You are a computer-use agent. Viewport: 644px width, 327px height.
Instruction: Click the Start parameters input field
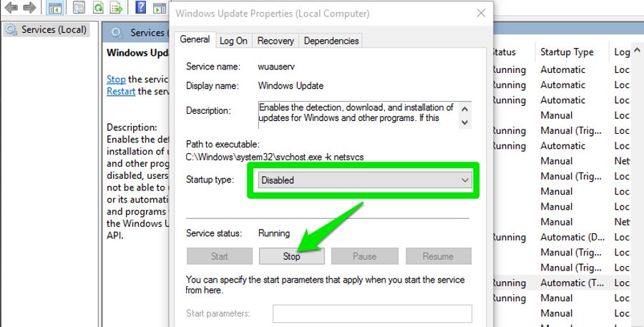pyautogui.click(x=372, y=313)
